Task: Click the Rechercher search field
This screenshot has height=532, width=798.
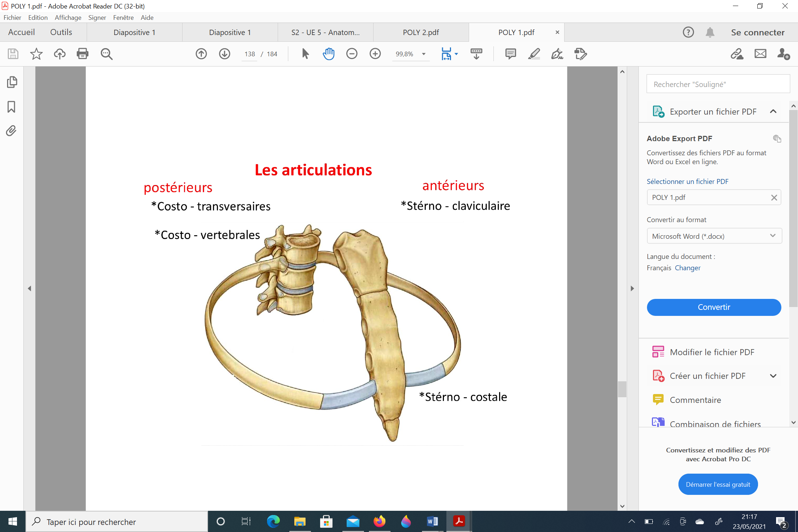Action: [x=718, y=84]
